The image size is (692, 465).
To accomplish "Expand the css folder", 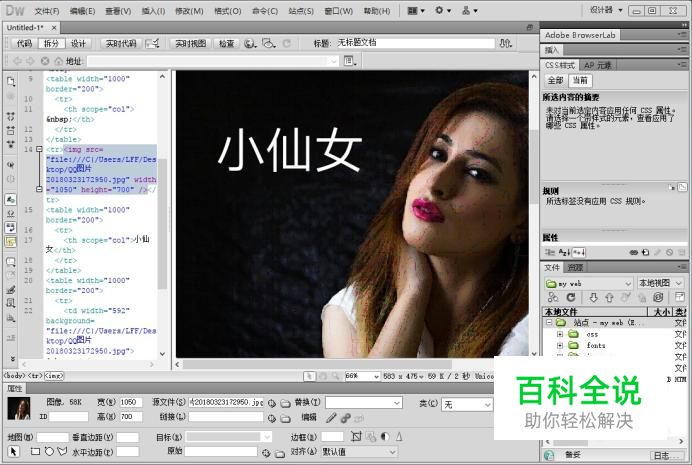I will coord(560,334).
